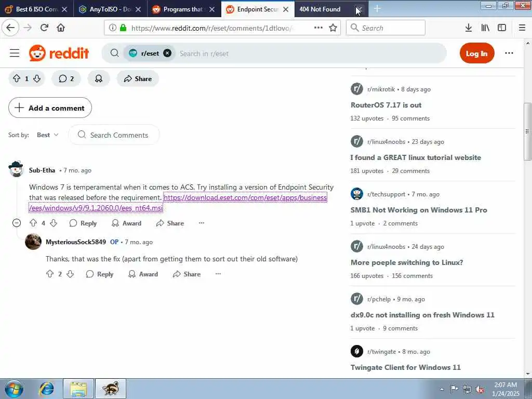Open SMB1 Not Working on Windows 11 post
This screenshot has height=399, width=532.
(419, 210)
